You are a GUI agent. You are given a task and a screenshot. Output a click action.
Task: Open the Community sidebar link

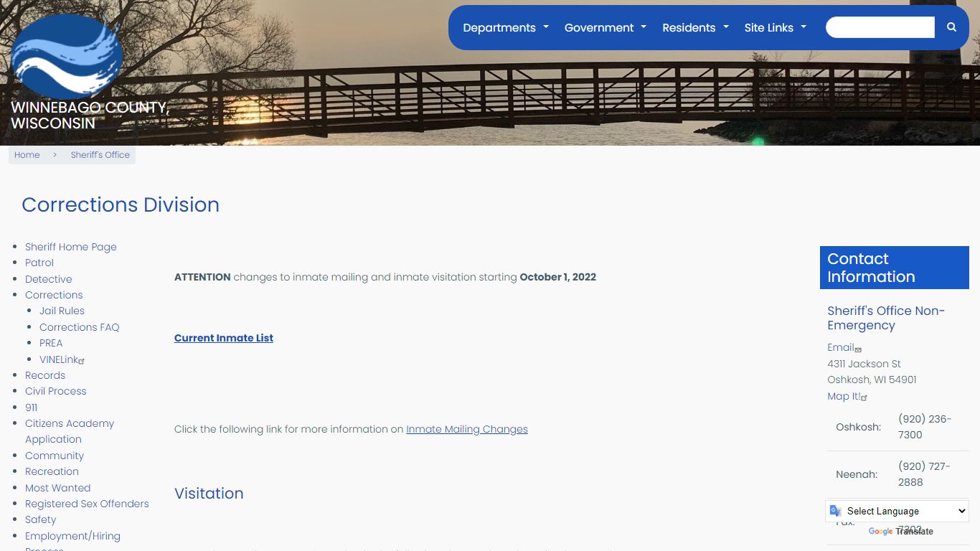pos(55,456)
